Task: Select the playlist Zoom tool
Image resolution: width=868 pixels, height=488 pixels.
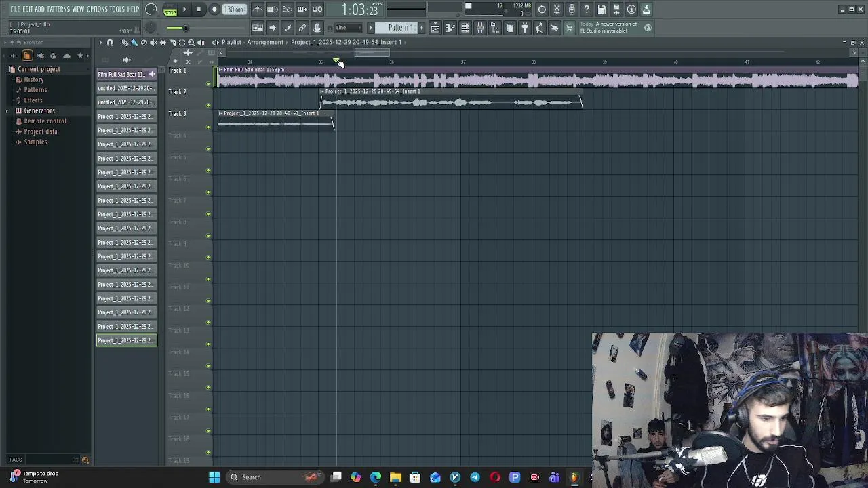Action: tap(191, 43)
